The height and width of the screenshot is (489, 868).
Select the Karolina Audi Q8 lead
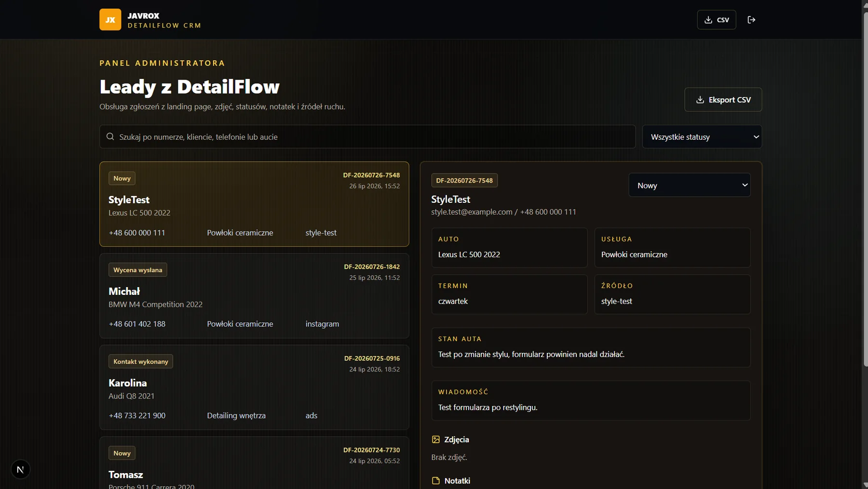click(x=254, y=387)
